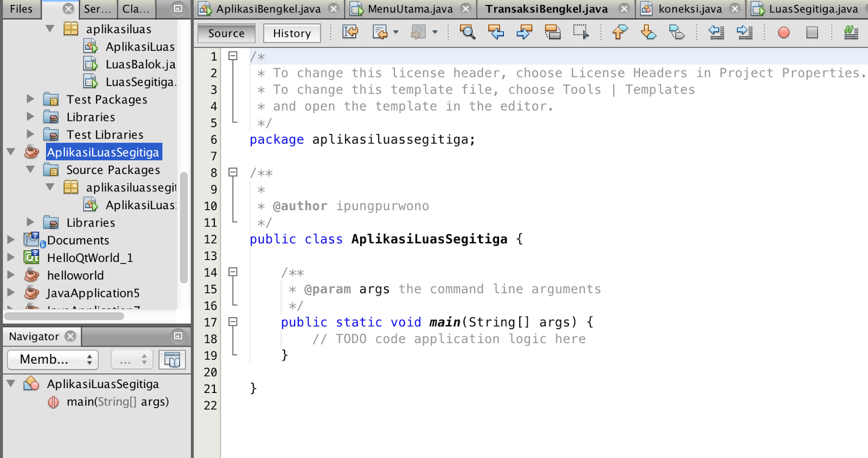Select AplikasiLuasSegitiga project in tree

pyautogui.click(x=103, y=152)
